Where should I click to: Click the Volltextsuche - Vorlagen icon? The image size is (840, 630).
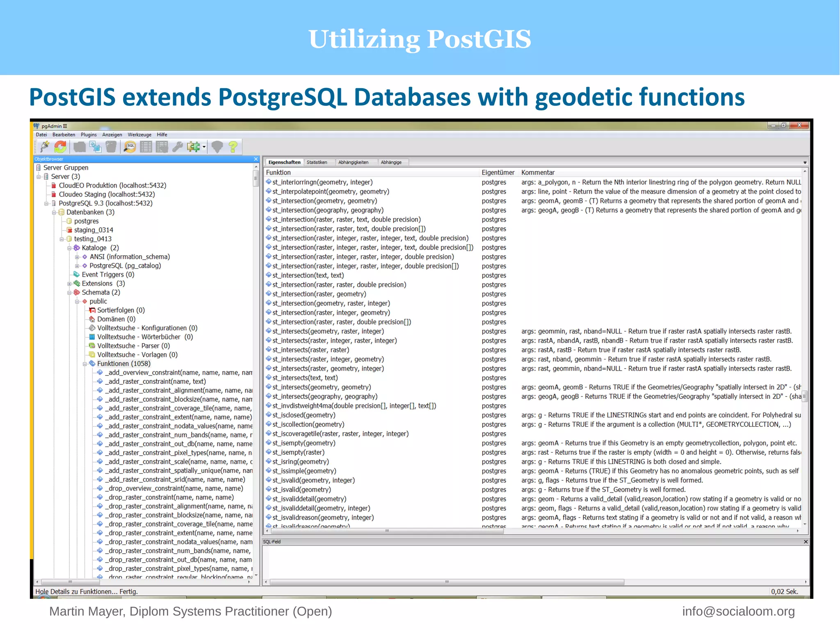[x=92, y=355]
